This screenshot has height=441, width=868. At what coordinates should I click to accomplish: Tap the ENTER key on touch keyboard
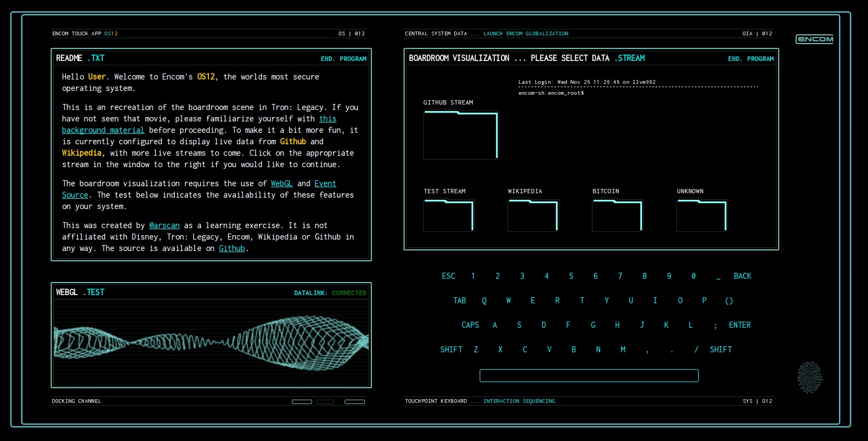739,325
